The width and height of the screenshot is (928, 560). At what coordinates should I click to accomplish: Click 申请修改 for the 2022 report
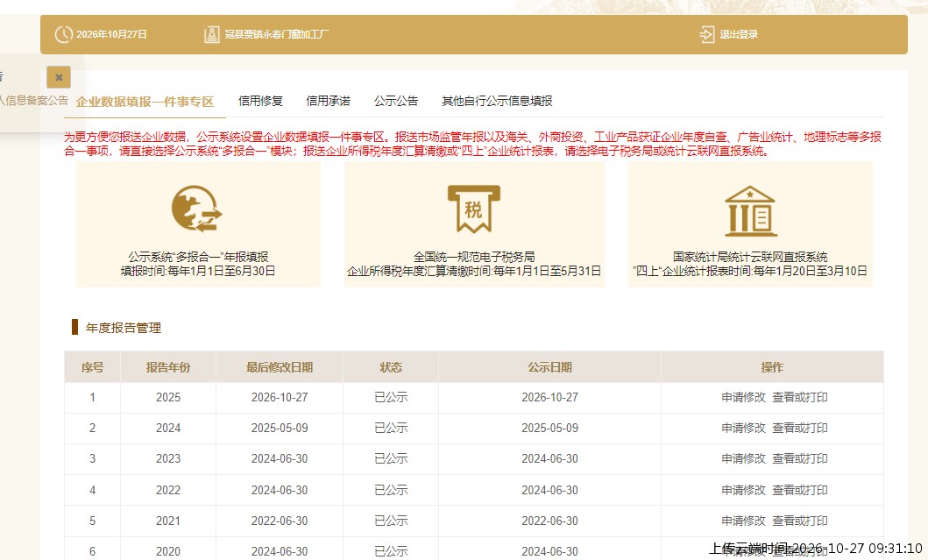click(x=743, y=490)
